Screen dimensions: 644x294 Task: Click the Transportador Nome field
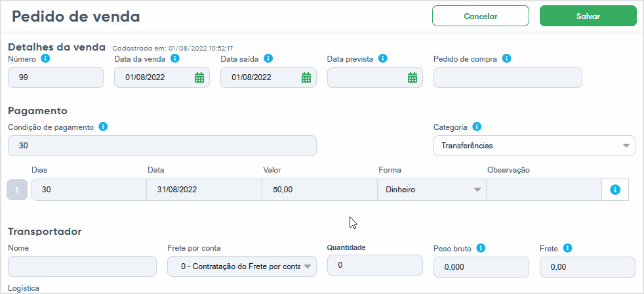[x=82, y=266]
